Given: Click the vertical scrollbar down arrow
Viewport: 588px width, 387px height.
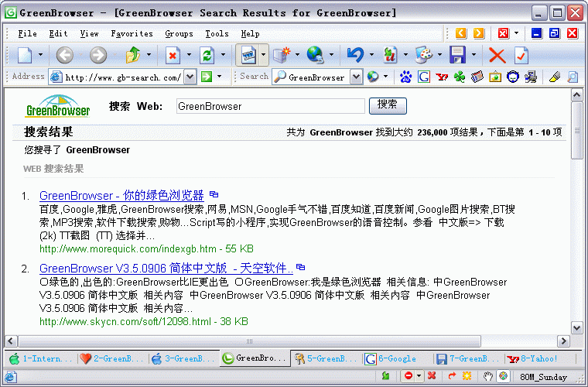Looking at the screenshot, I should (x=576, y=327).
